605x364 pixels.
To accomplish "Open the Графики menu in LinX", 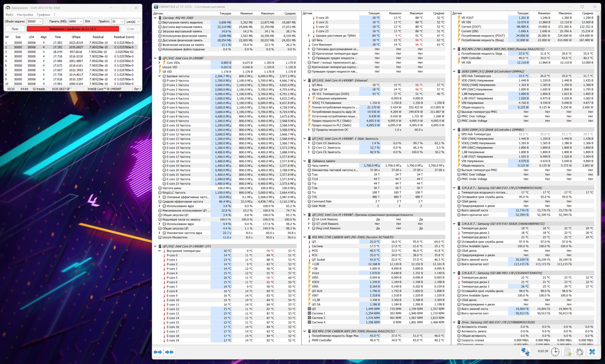I will click(43, 15).
